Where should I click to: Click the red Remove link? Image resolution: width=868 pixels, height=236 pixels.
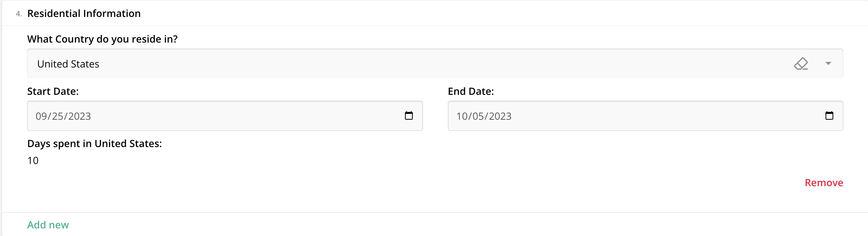tap(824, 183)
